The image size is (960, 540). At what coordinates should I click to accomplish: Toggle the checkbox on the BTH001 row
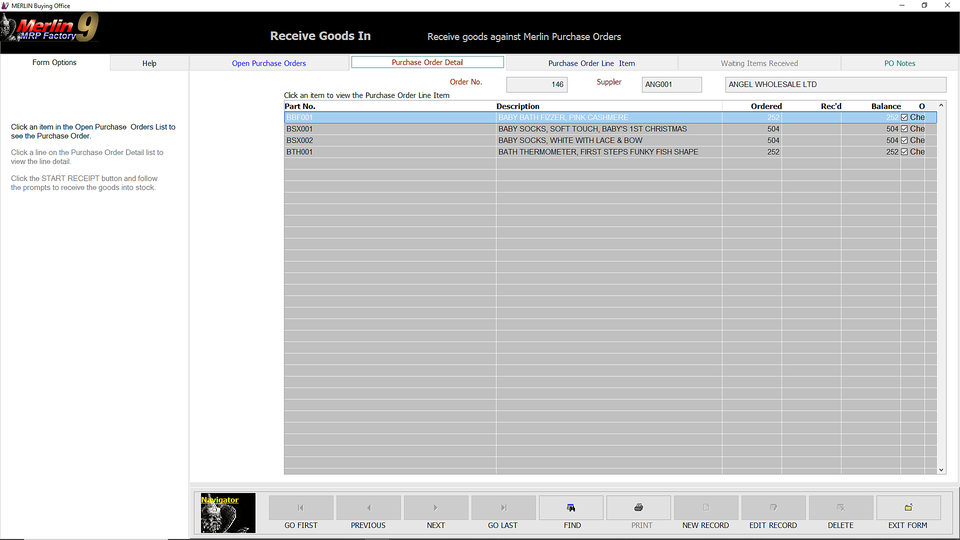(x=905, y=152)
